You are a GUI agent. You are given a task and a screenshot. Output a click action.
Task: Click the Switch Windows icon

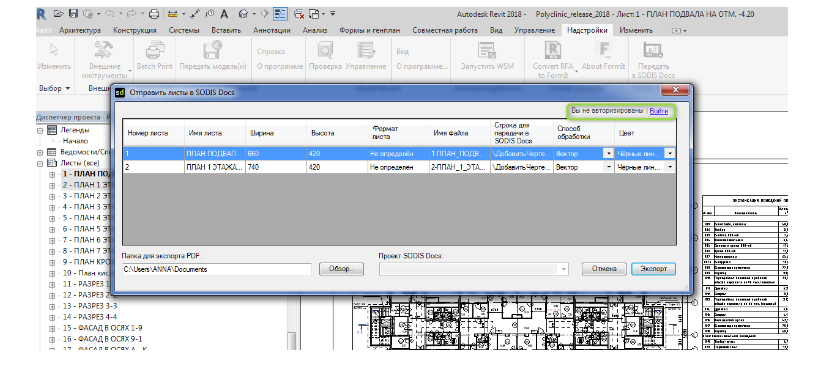tap(314, 14)
